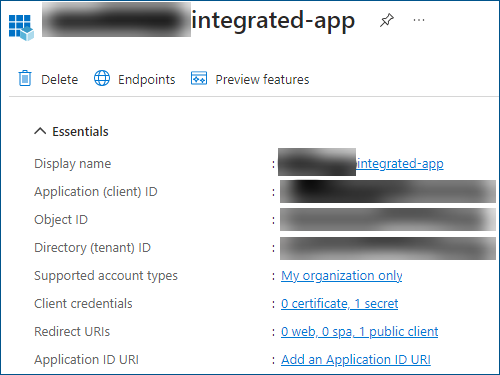The image size is (500, 375).
Task: Open the 0 web, 0 spa, 1 public client link
Action: pos(359,332)
